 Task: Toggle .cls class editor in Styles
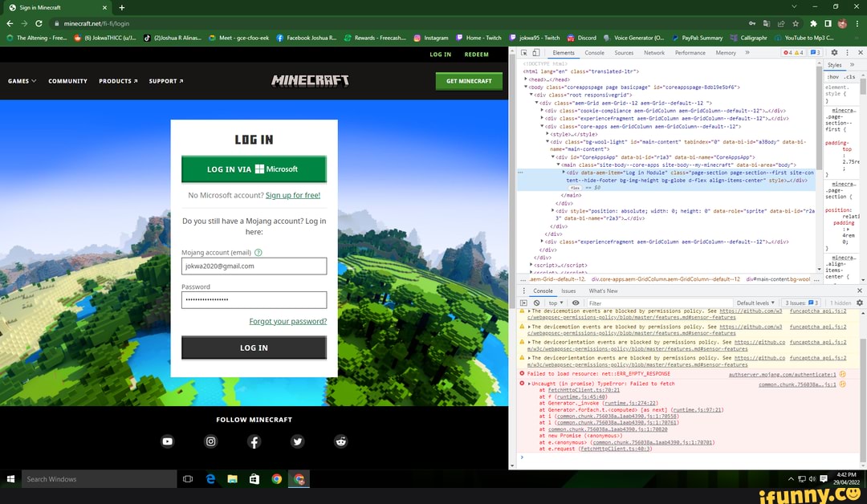(849, 76)
